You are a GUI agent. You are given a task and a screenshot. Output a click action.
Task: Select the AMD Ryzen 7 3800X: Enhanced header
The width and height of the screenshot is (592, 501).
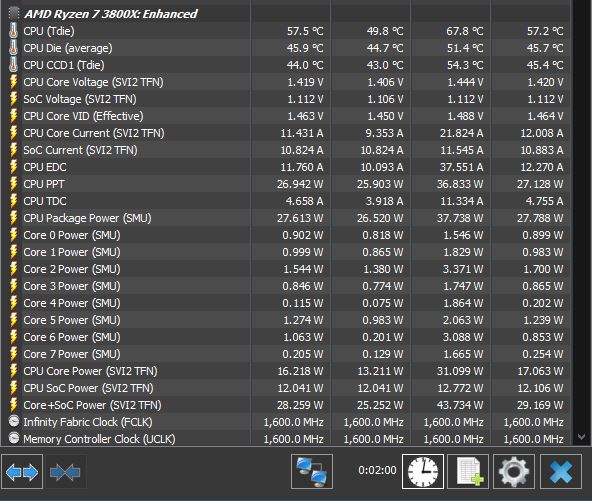click(111, 14)
